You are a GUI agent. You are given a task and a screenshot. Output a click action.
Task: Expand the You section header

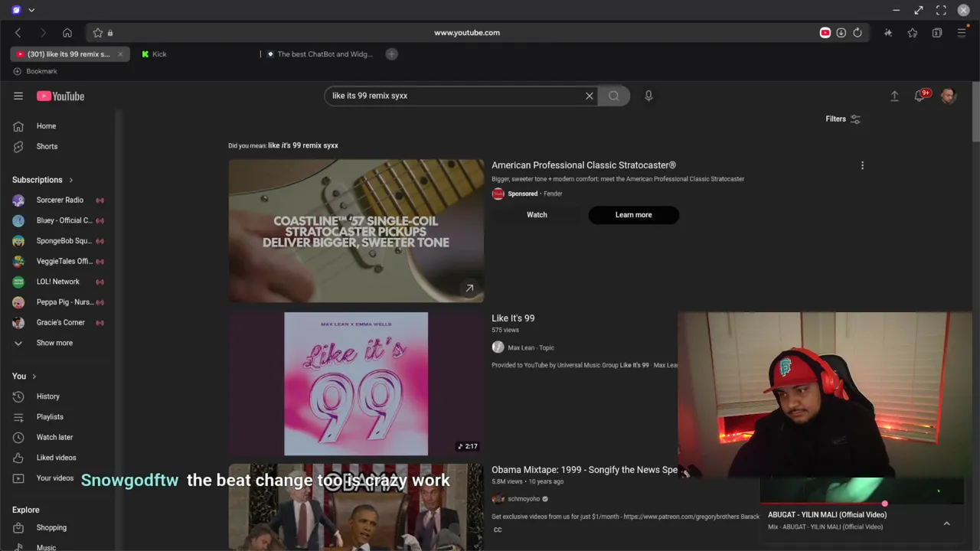coord(24,376)
